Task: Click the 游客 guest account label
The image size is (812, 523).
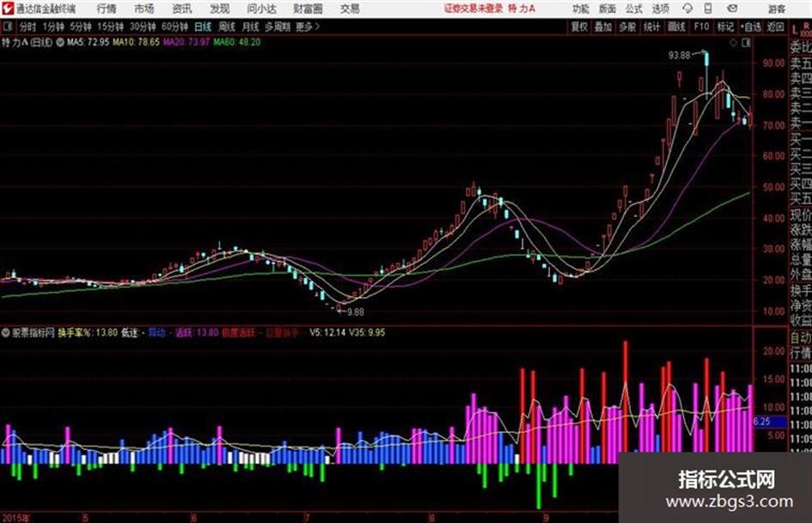Action: pyautogui.click(x=776, y=9)
